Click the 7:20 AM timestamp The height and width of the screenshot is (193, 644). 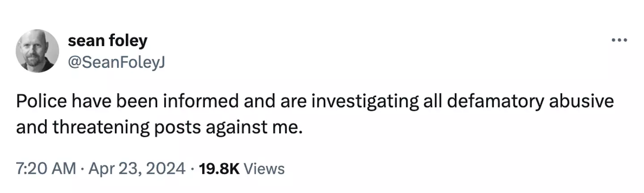pyautogui.click(x=46, y=168)
